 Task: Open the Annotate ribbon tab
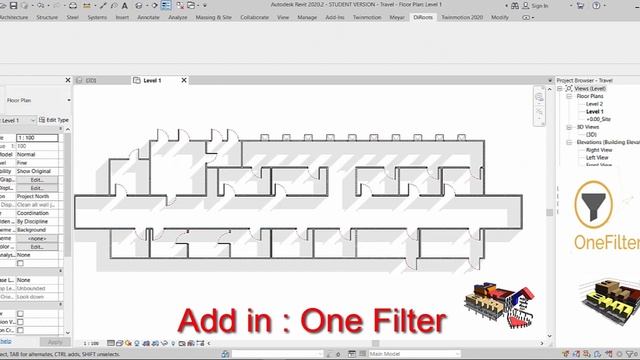click(148, 18)
